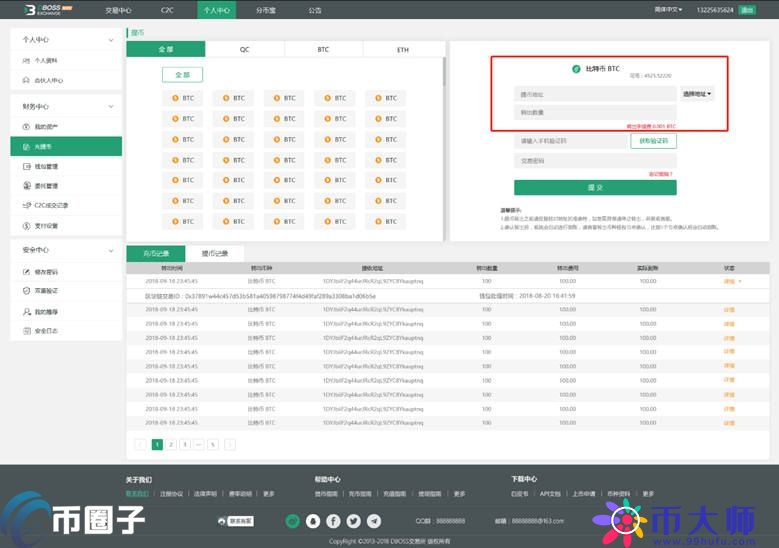This screenshot has width=779, height=548.
Task: Select the green deposit records tab
Action: click(x=156, y=253)
